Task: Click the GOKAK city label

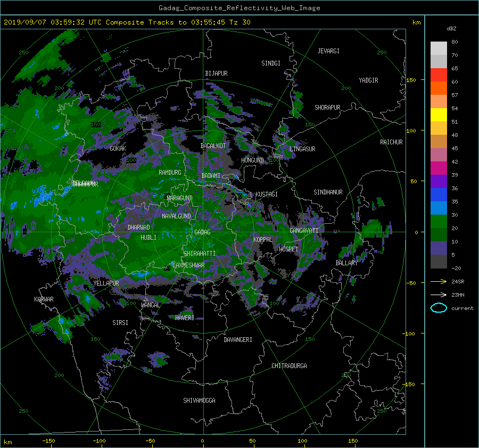Action: click(118, 149)
